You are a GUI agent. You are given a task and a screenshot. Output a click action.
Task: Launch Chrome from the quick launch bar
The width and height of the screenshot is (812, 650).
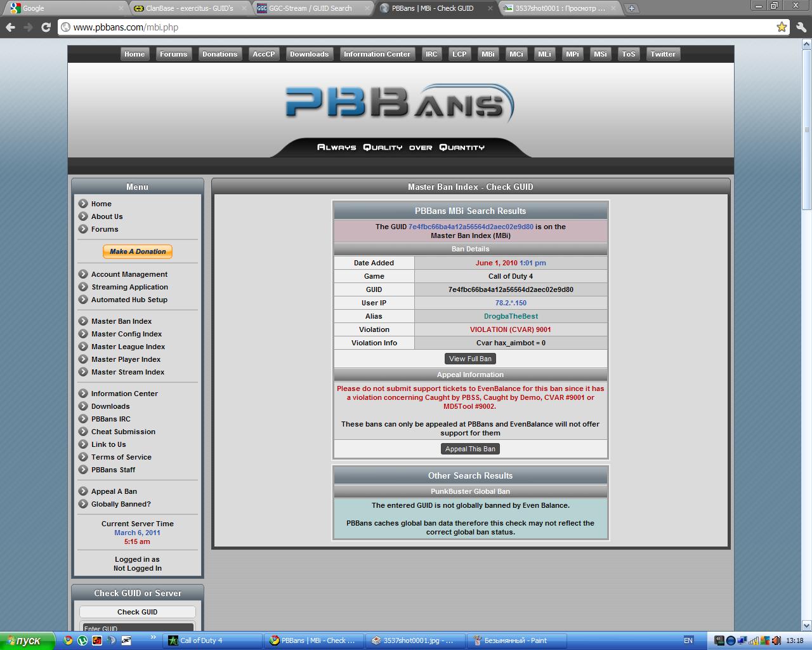(x=68, y=640)
